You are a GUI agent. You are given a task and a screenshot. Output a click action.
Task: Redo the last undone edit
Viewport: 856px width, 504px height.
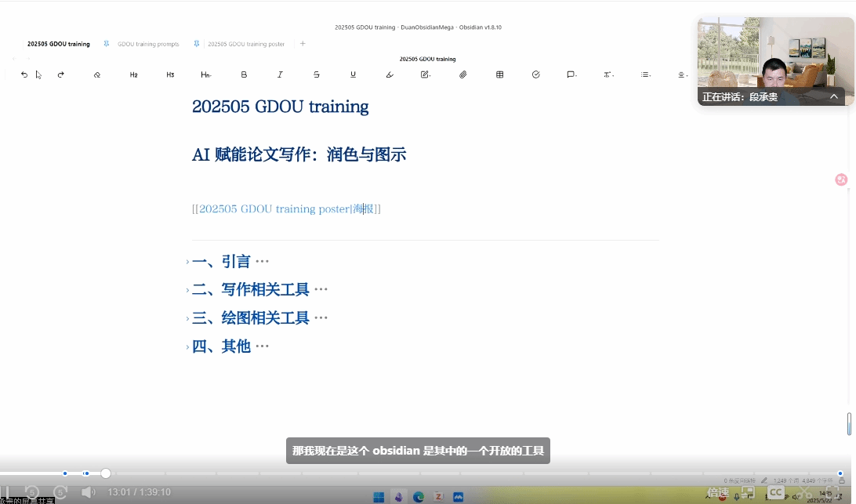pos(60,74)
